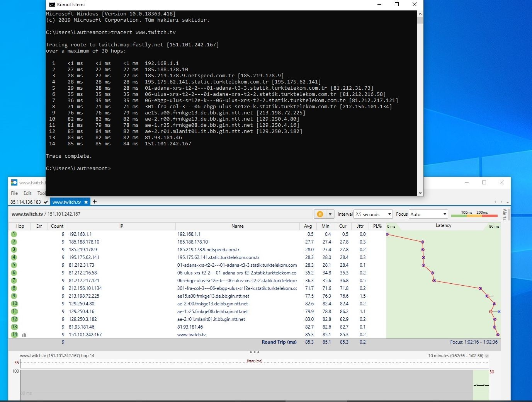Click the PingPlotter app icon in title bar
Viewport: 532px width, 402px height.
point(14,182)
